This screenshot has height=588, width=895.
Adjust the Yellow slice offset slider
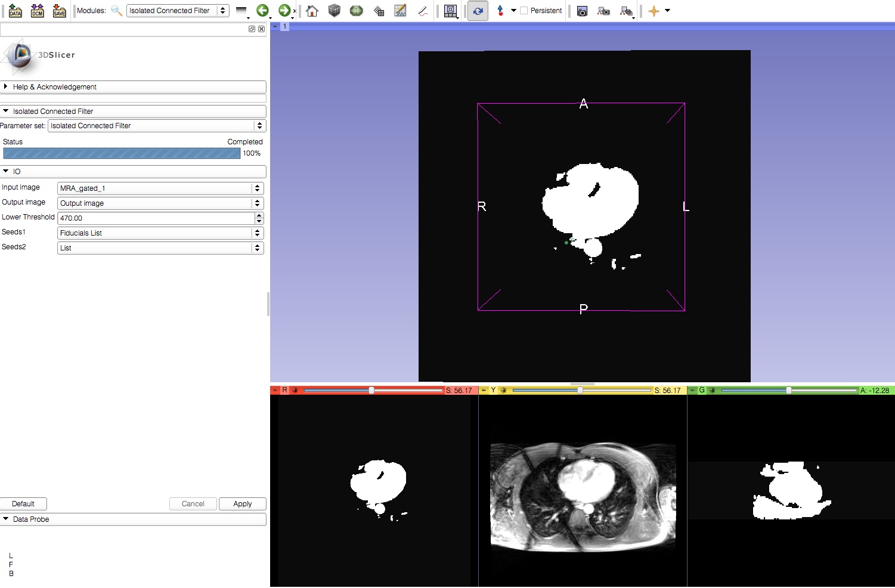pos(580,391)
